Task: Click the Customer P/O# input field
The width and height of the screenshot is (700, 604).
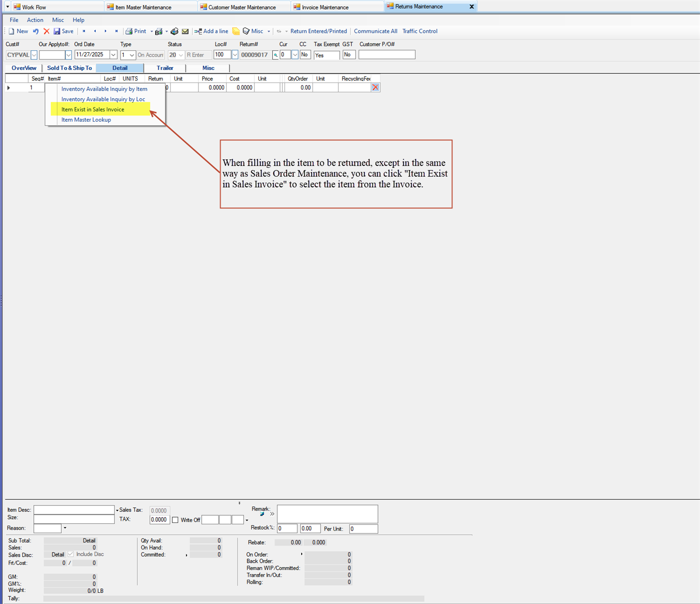Action: 387,55
